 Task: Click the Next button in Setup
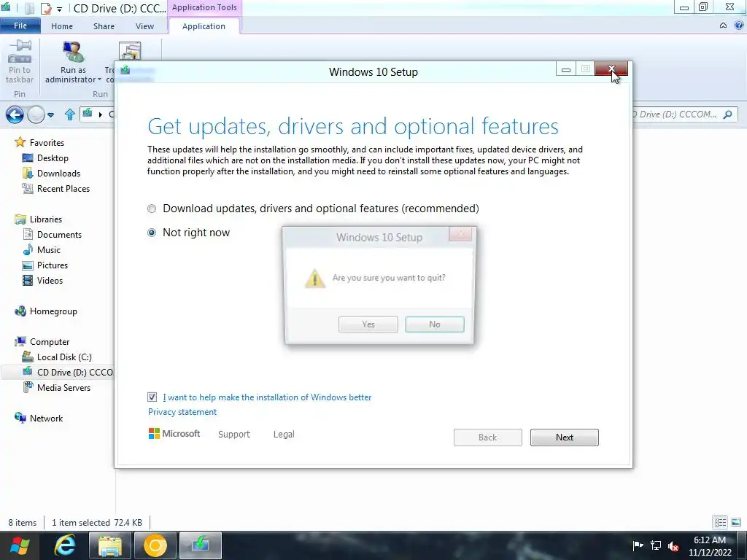pos(564,437)
